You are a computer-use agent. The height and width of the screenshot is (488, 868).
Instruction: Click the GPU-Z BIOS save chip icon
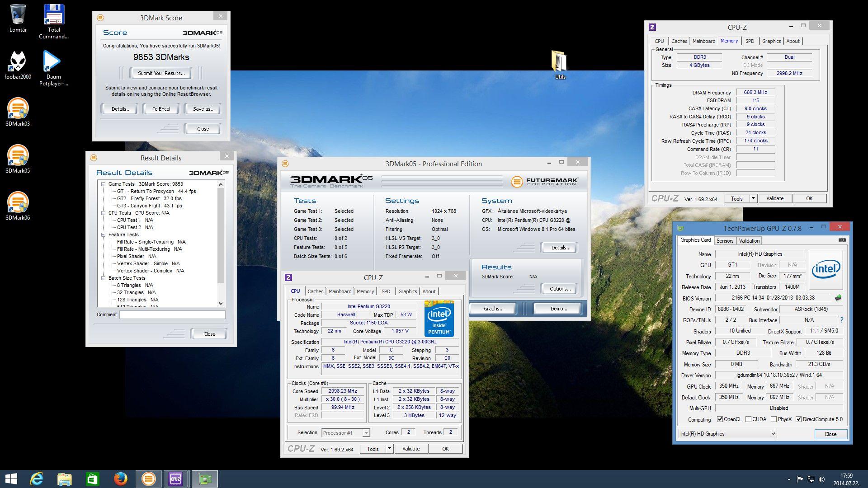point(838,298)
